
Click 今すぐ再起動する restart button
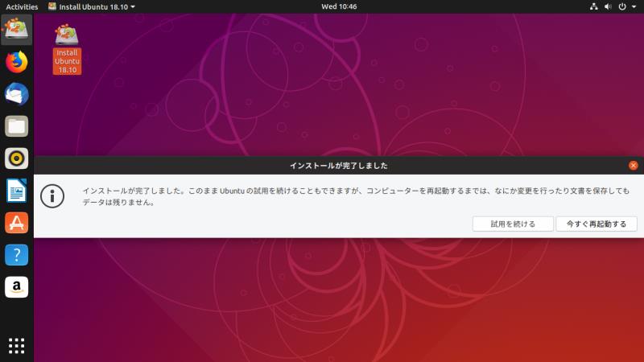596,224
